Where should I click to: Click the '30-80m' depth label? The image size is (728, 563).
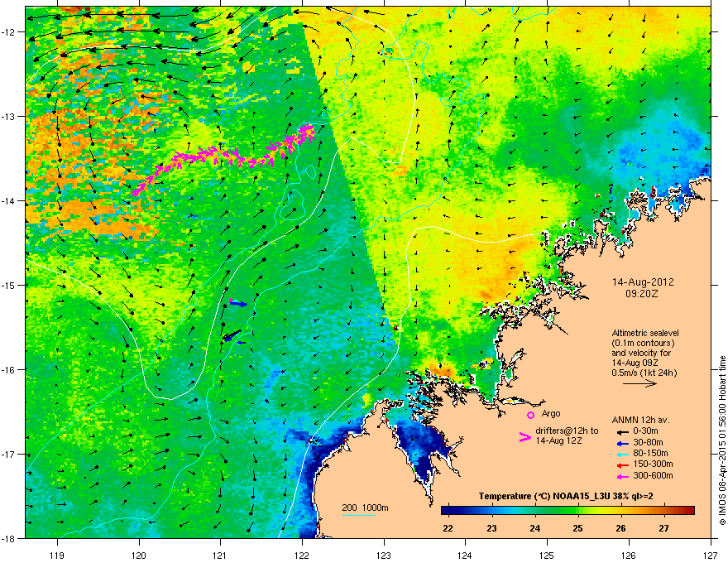[648, 442]
